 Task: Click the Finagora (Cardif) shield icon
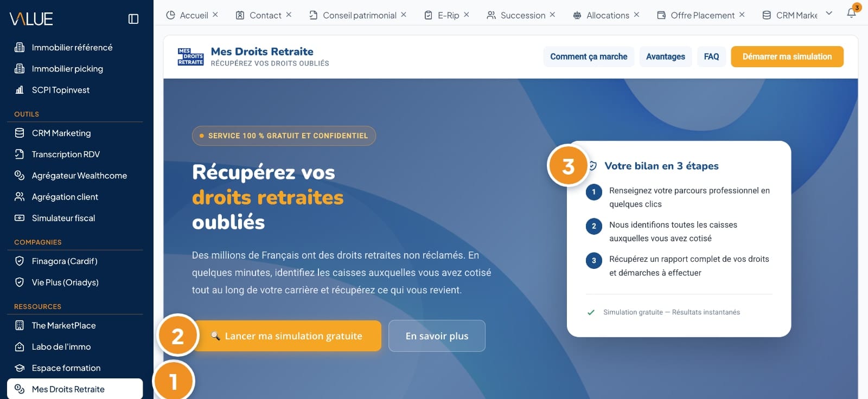20,261
